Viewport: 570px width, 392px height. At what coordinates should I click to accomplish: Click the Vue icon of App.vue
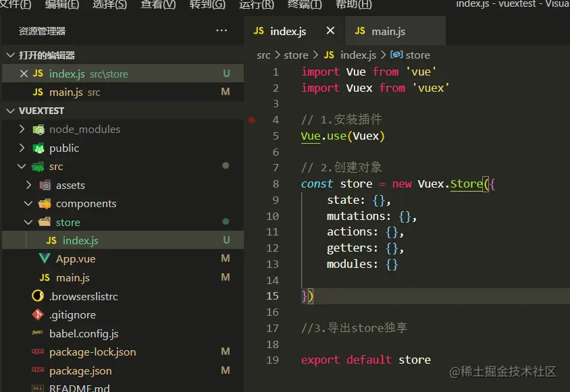(45, 258)
